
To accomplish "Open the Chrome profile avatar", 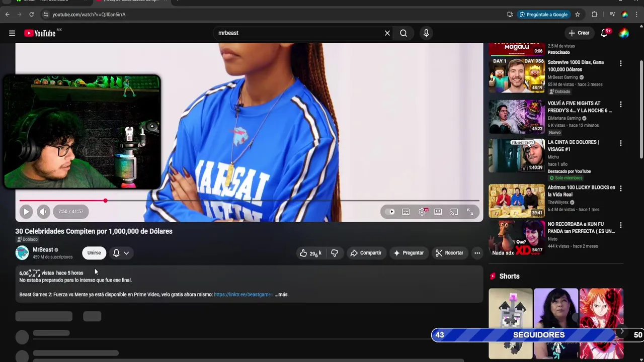I will point(624,15).
